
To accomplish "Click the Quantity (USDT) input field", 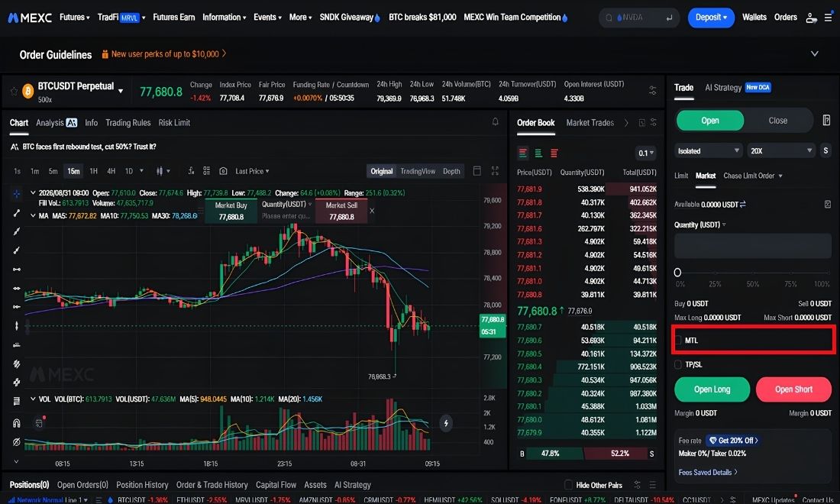I will point(753,247).
